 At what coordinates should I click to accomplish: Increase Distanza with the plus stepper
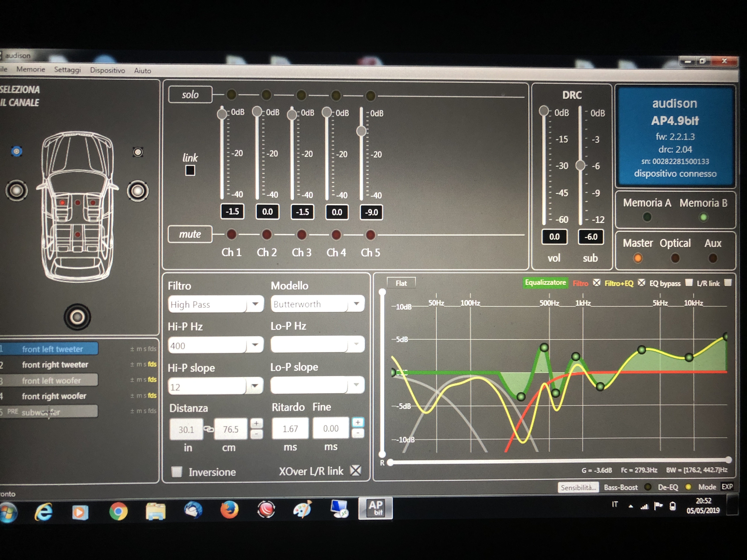pos(257,423)
